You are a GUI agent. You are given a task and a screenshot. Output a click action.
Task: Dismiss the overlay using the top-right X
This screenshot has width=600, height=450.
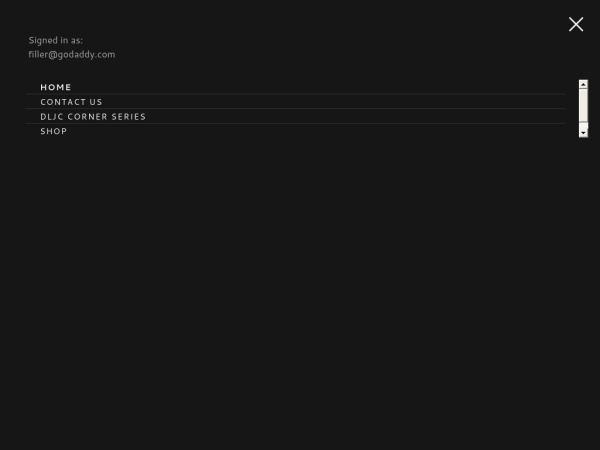pos(576,24)
